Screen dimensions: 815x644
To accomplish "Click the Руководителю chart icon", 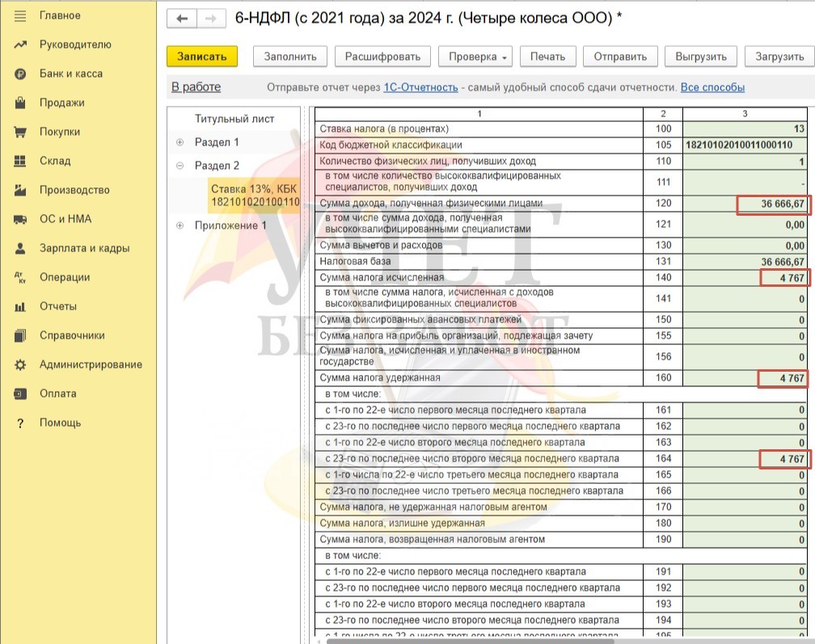I will [19, 45].
